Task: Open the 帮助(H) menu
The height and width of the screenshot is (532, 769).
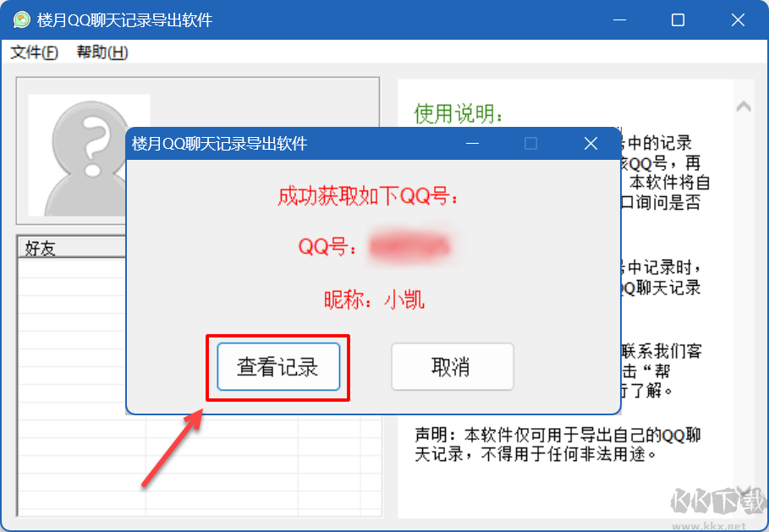Action: pyautogui.click(x=102, y=52)
